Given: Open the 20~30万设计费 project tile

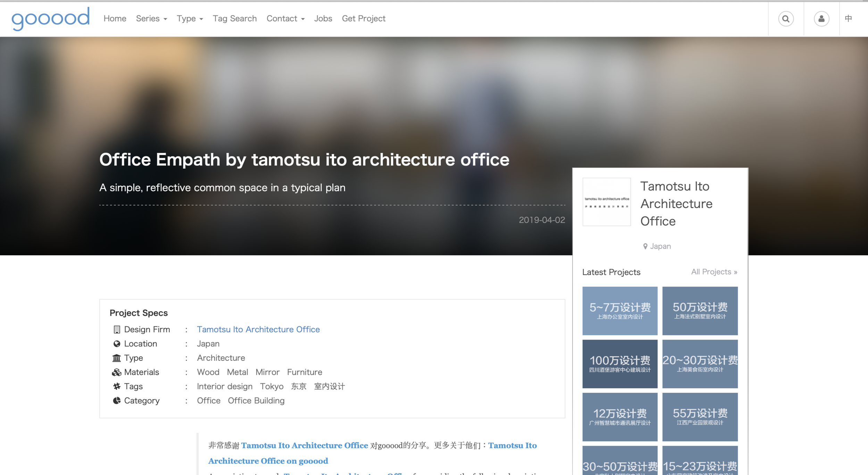Looking at the screenshot, I should tap(700, 364).
